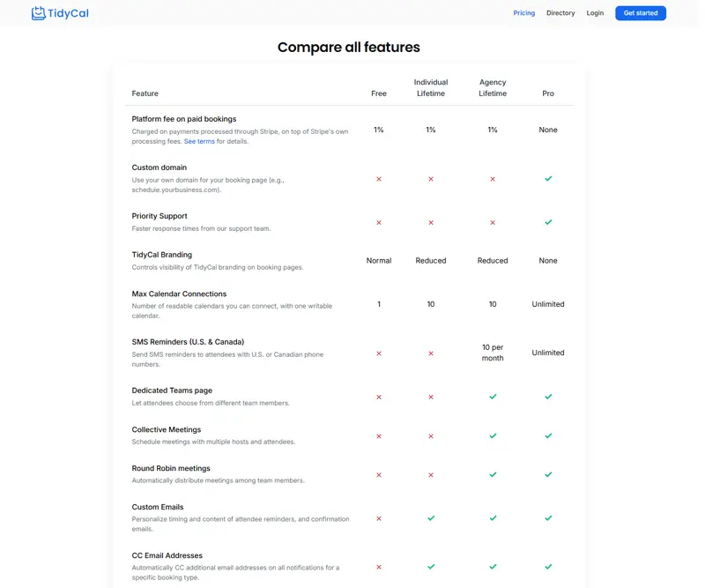Viewport: 705px width, 588px height.
Task: Click the Dedicated Teams page checkmark under Agency Lifetime
Action: tap(493, 397)
